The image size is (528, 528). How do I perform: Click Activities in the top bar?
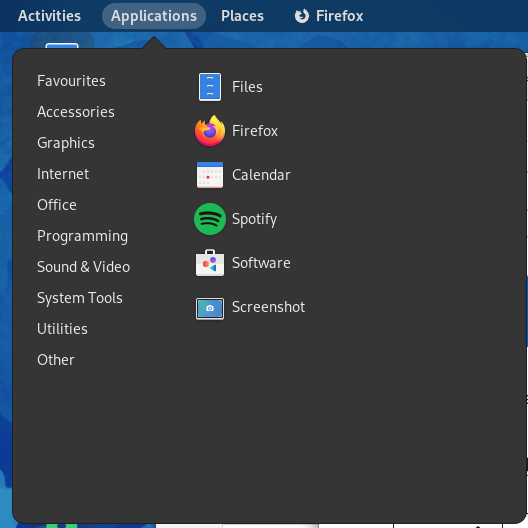point(49,16)
